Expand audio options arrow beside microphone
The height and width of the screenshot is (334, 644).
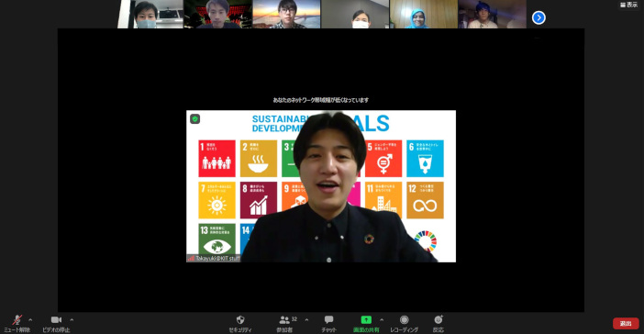click(30, 319)
